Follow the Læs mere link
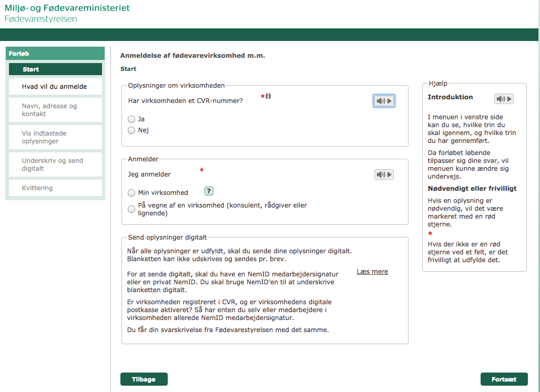This screenshot has width=540, height=392. click(372, 272)
